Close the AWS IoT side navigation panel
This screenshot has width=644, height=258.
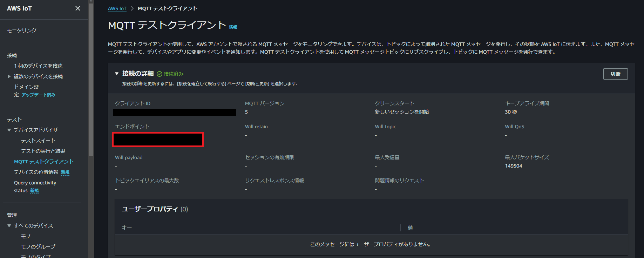78,8
